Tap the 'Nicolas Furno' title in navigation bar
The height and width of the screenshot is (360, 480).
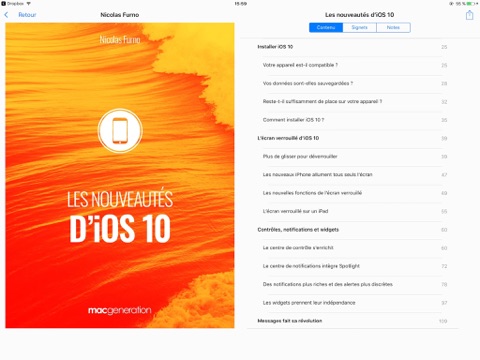point(120,15)
